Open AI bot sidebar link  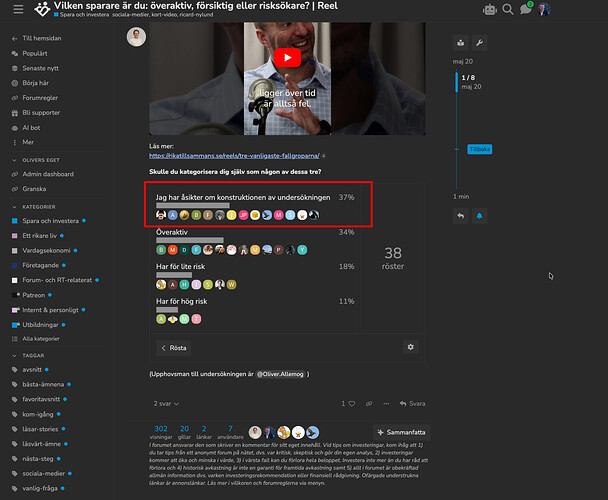pos(31,128)
